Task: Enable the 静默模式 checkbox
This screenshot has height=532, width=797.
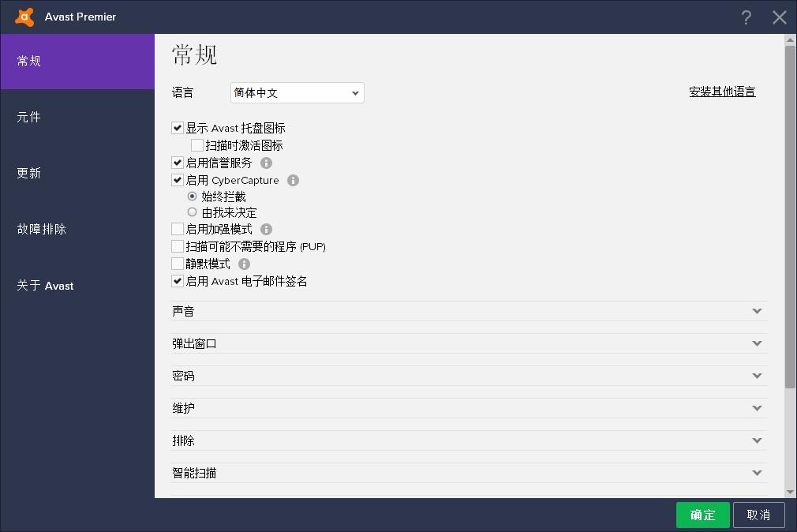Action: pos(178,264)
